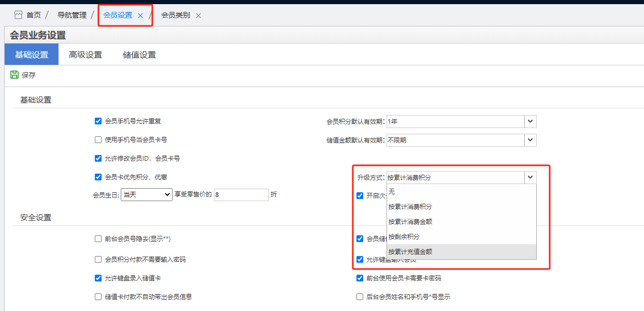Collapse the 升级方式 dropdown arrow
The height and width of the screenshot is (311, 644).
(530, 177)
